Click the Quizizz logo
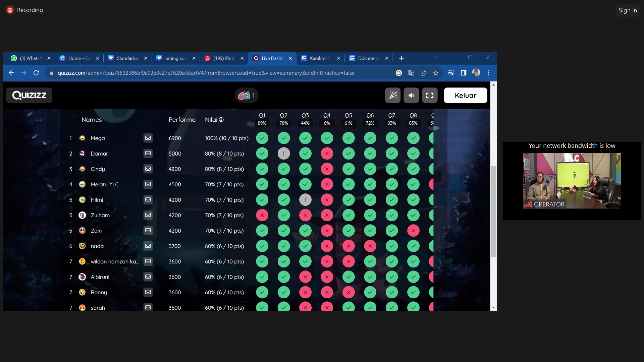Image resolution: width=644 pixels, height=362 pixels. 29,96
